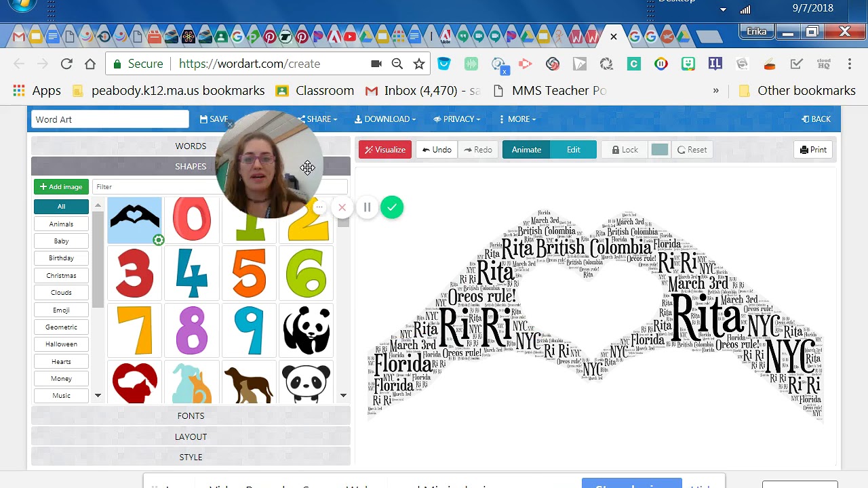Open the SHARE dropdown menu
The width and height of the screenshot is (868, 488).
pos(317,119)
